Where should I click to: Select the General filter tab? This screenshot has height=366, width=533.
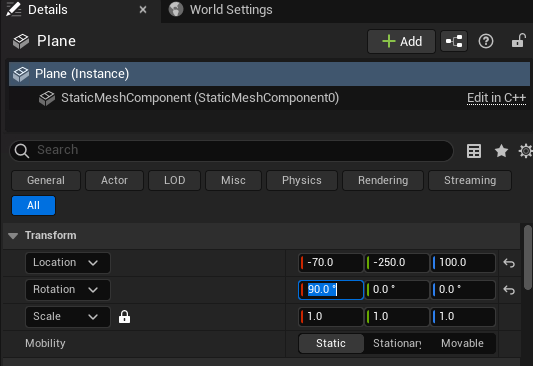(x=46, y=180)
